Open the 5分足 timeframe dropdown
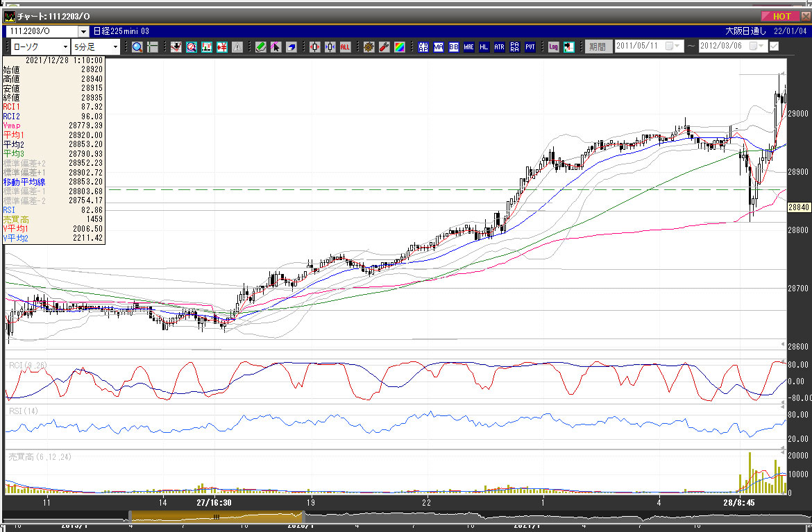This screenshot has height=532, width=812. coord(115,46)
